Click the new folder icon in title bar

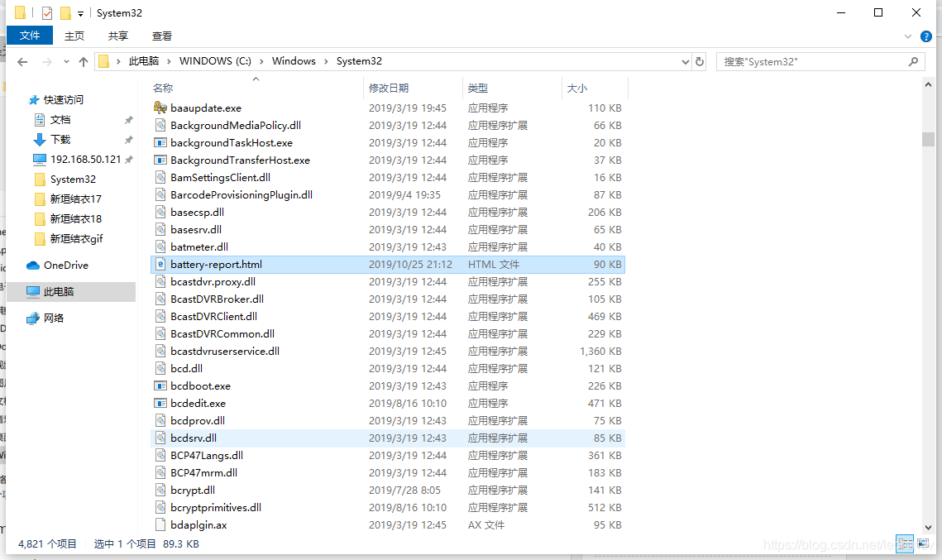(x=65, y=13)
